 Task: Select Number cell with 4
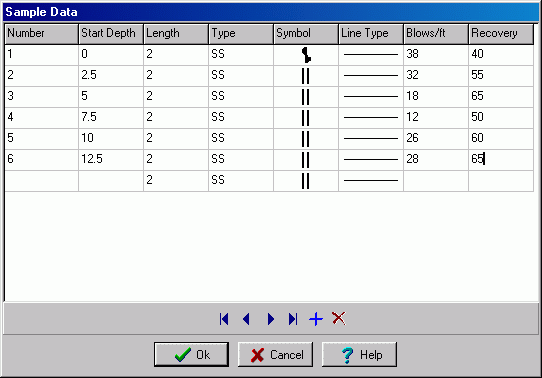[41, 118]
